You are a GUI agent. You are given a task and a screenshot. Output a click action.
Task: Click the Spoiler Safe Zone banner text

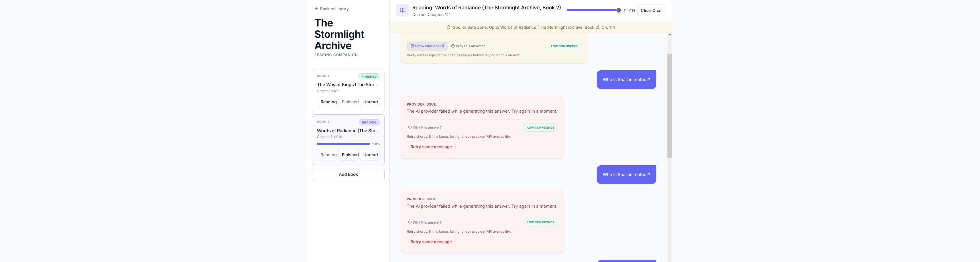[x=534, y=27]
